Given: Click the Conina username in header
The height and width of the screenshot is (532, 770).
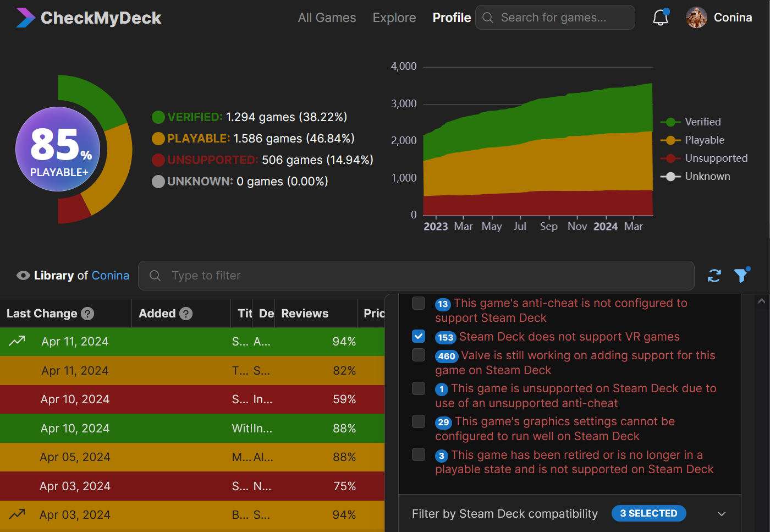Looking at the screenshot, I should (733, 18).
